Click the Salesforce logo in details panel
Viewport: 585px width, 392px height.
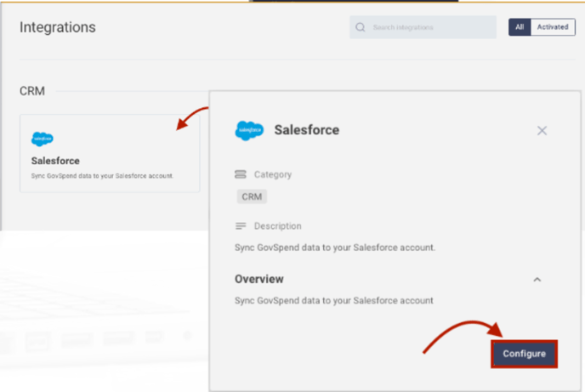pyautogui.click(x=249, y=131)
